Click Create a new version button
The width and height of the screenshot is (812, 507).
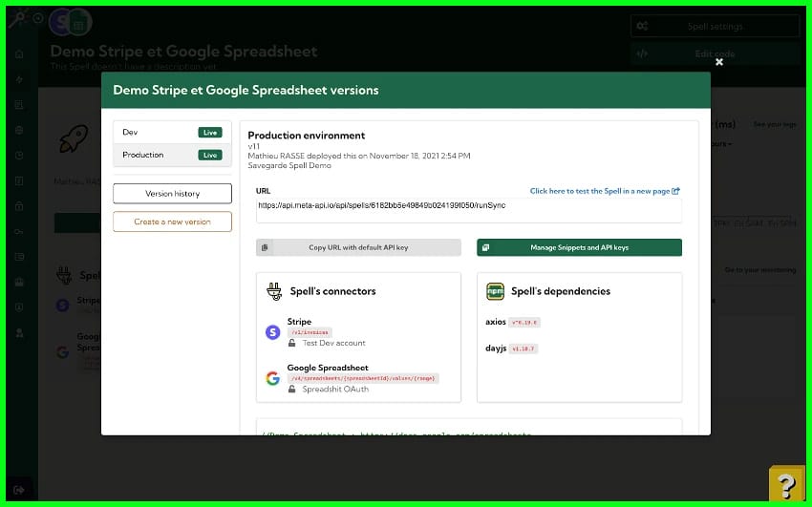click(x=172, y=222)
